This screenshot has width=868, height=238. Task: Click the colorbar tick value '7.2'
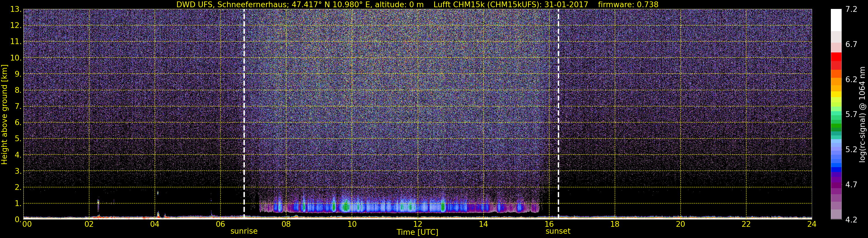coord(851,10)
